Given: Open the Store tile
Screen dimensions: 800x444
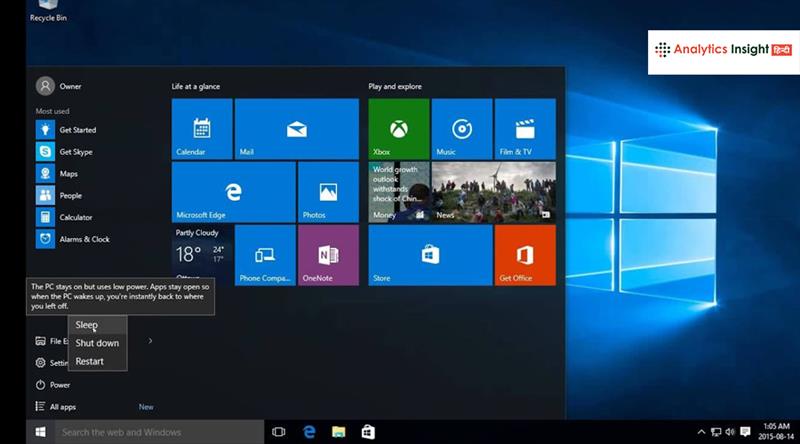Looking at the screenshot, I should click(430, 255).
